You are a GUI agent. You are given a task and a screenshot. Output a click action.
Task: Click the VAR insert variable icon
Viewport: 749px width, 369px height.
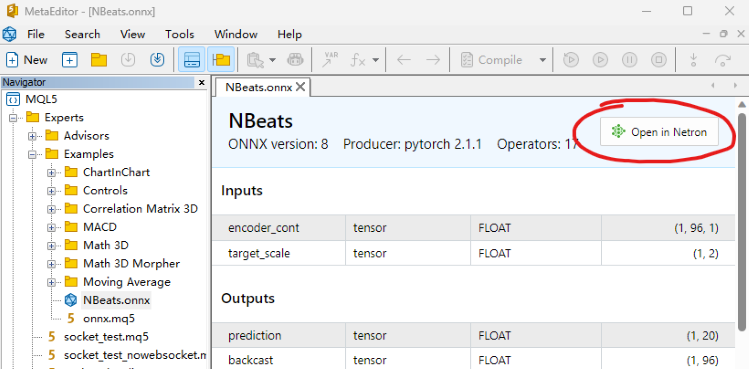[330, 60]
